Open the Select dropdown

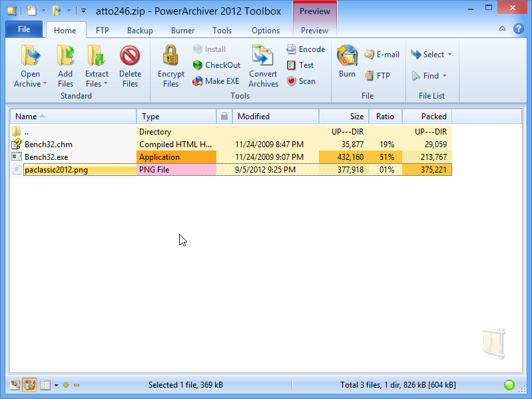click(x=431, y=54)
